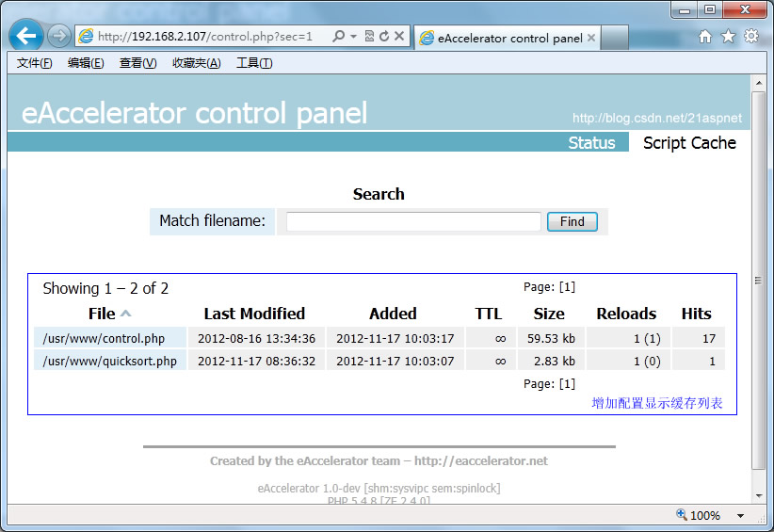Open the address bar search dropdown arrow
774x532 pixels.
[353, 37]
